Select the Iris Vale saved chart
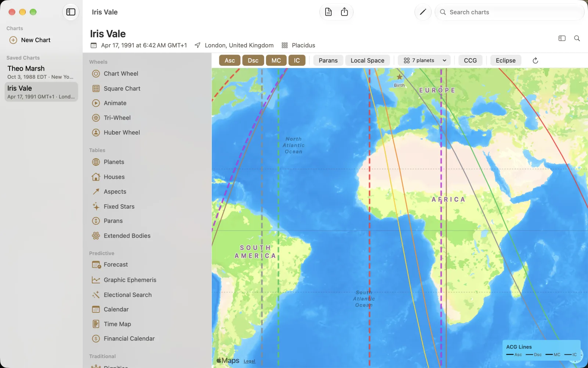This screenshot has width=588, height=368. pos(41,92)
